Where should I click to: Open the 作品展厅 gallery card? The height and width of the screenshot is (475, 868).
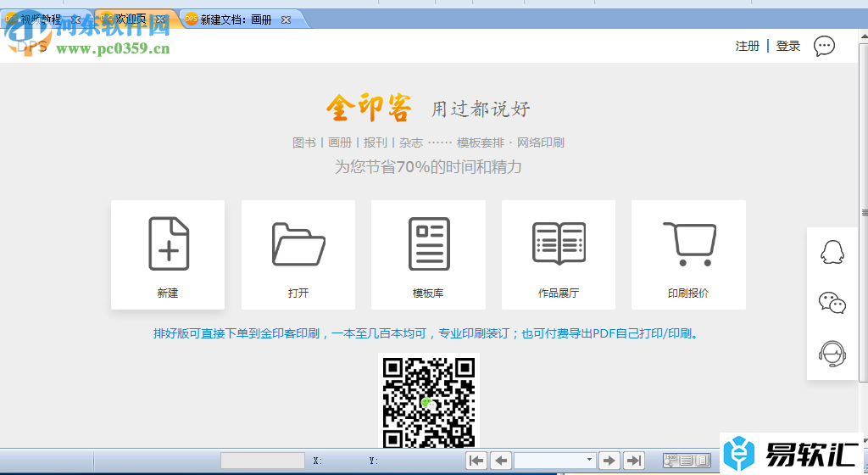pos(559,254)
